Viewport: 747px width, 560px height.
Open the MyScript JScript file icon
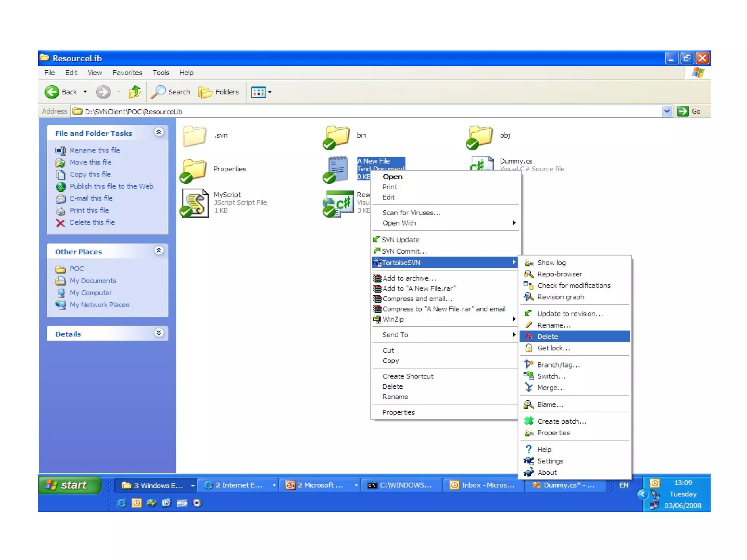[x=195, y=203]
